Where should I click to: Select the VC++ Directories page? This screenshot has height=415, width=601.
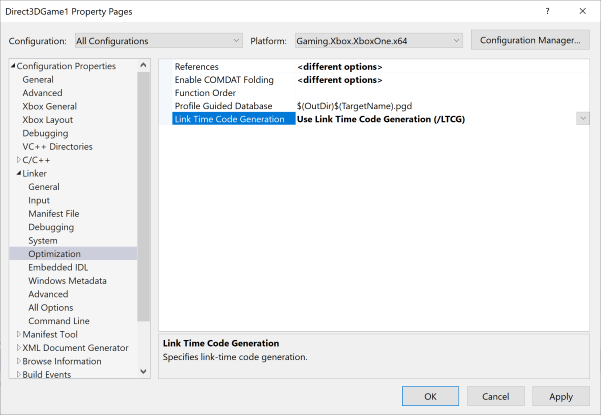click(57, 147)
